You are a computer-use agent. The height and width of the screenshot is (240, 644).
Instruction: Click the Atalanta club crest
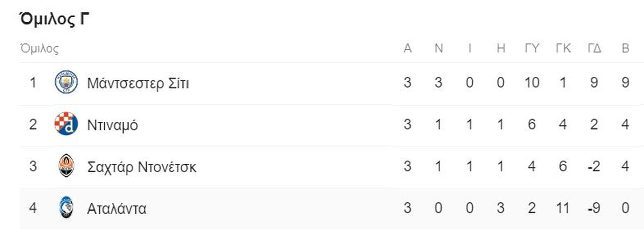point(66,207)
